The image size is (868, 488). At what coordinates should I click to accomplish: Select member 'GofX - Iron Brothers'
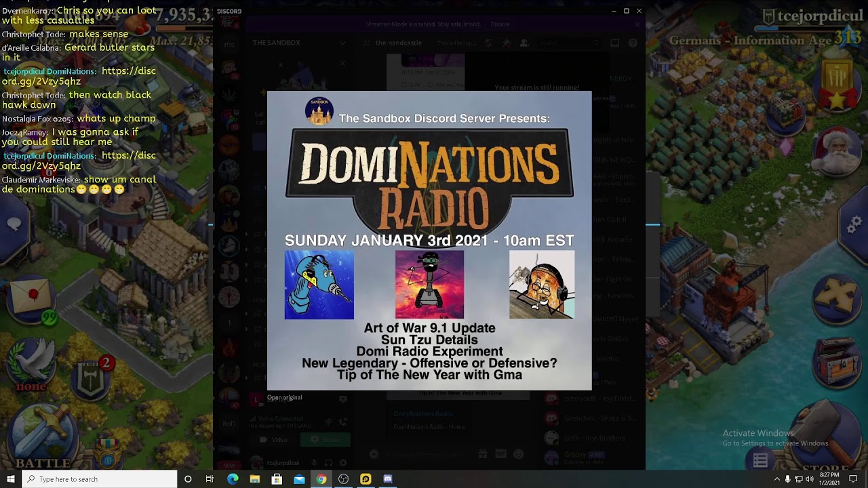(593, 438)
